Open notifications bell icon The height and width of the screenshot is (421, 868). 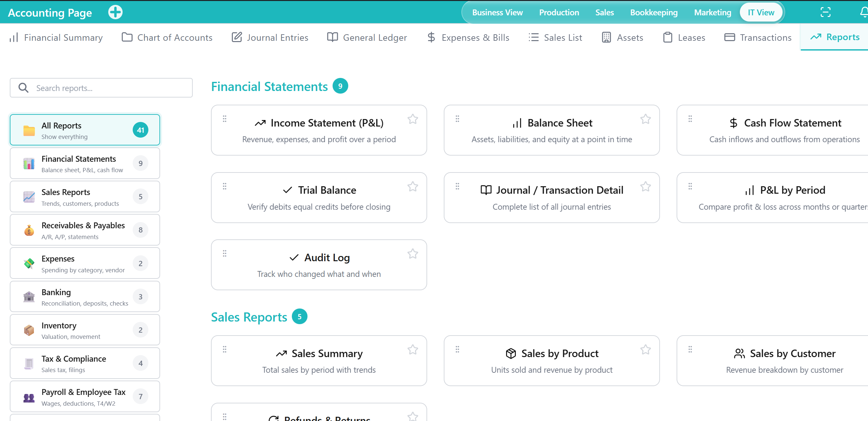864,12
